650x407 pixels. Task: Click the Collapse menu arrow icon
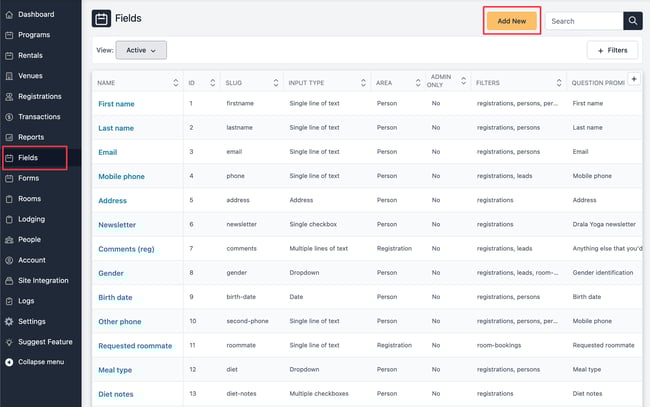coord(9,362)
